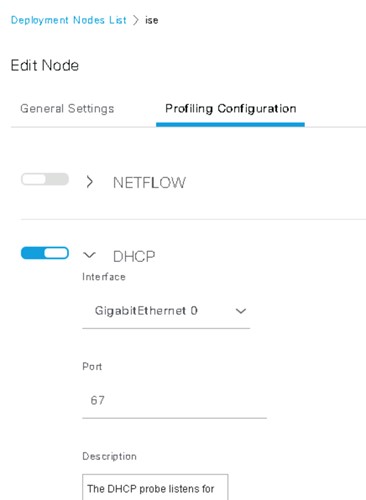Click the Interface field label
Viewport: 366px width, 500px height.
pyautogui.click(x=104, y=277)
